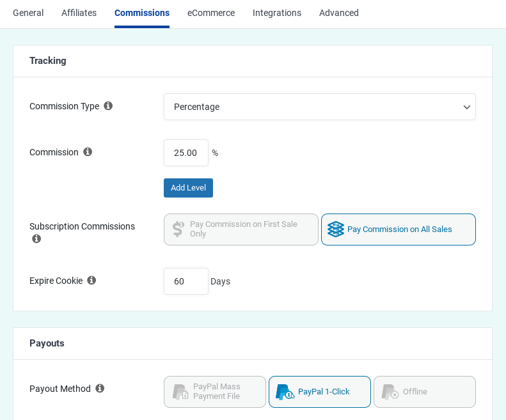506x420 pixels.
Task: Click the info icon beside Commission
Action: coord(88,152)
